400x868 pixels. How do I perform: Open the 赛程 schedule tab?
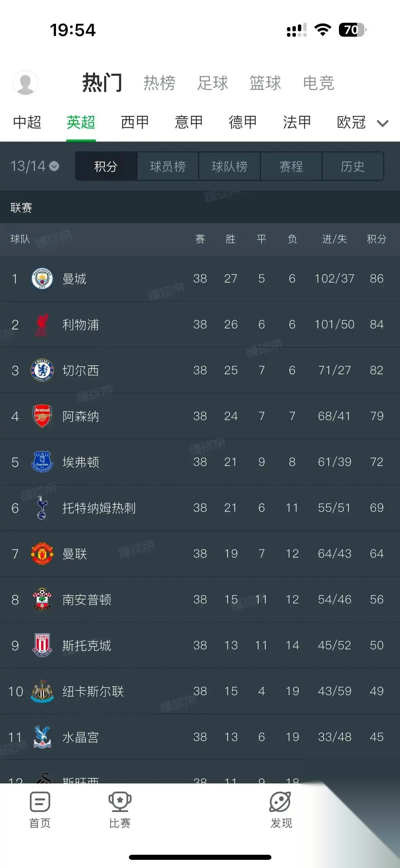tap(291, 166)
